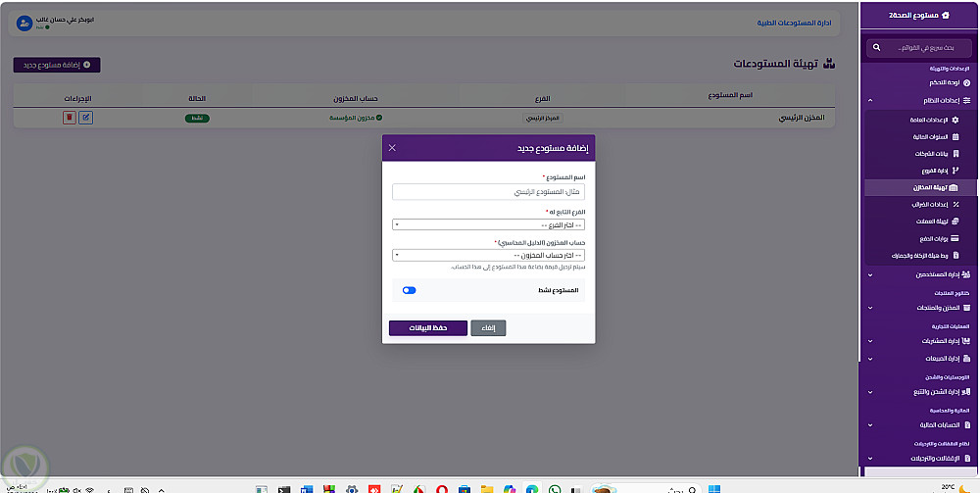Open the اختر حساب المخزون dropdown
980x493 pixels.
(488, 255)
